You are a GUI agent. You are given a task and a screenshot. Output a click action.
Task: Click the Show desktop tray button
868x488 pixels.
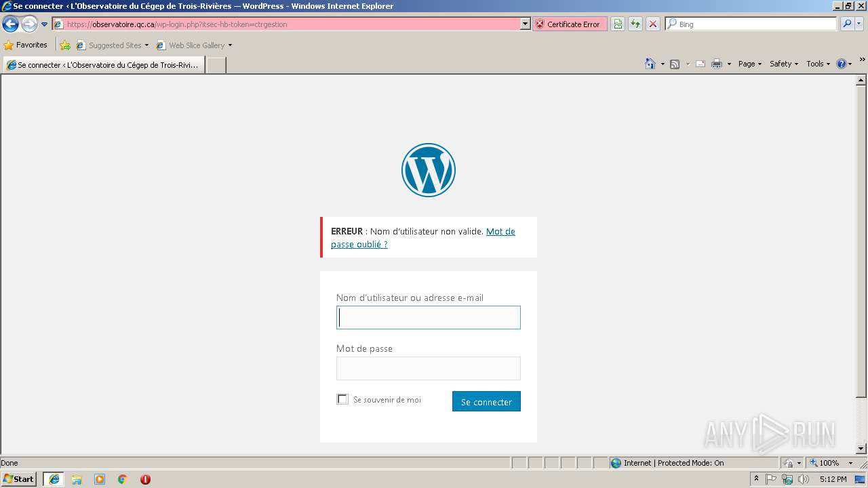click(861, 479)
